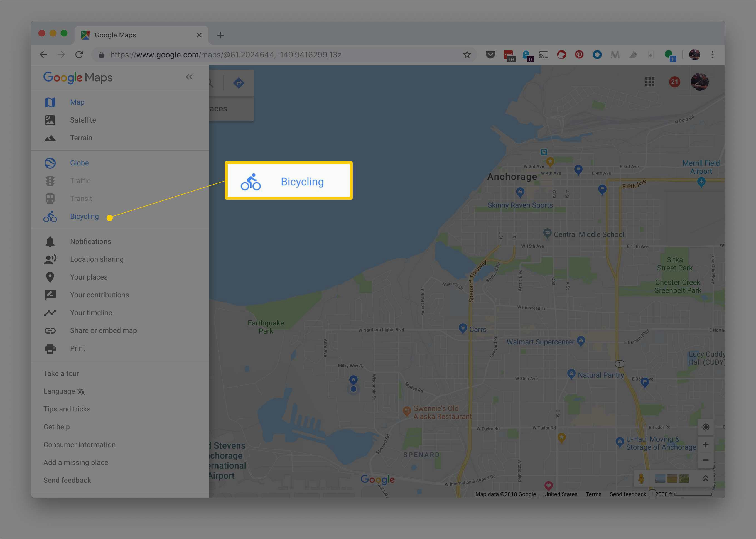Viewport: 756px width, 539px height.
Task: Open Consumer information
Action: click(79, 445)
